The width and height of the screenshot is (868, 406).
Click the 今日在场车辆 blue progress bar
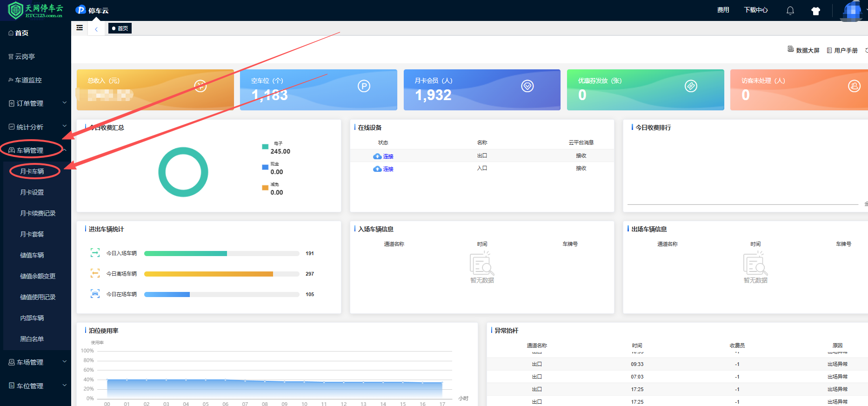167,294
